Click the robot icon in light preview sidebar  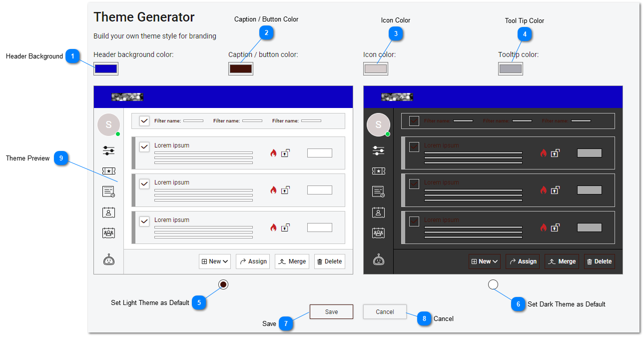pos(109,259)
